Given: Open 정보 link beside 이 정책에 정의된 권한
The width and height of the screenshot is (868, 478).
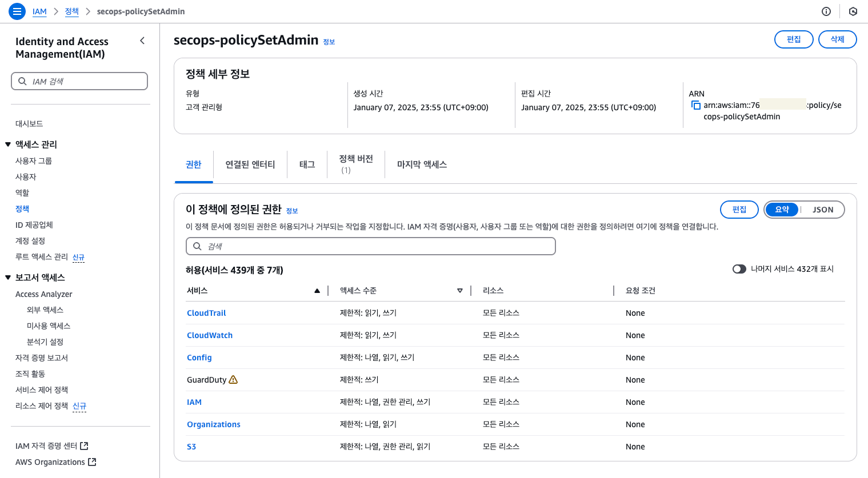Looking at the screenshot, I should click(292, 211).
